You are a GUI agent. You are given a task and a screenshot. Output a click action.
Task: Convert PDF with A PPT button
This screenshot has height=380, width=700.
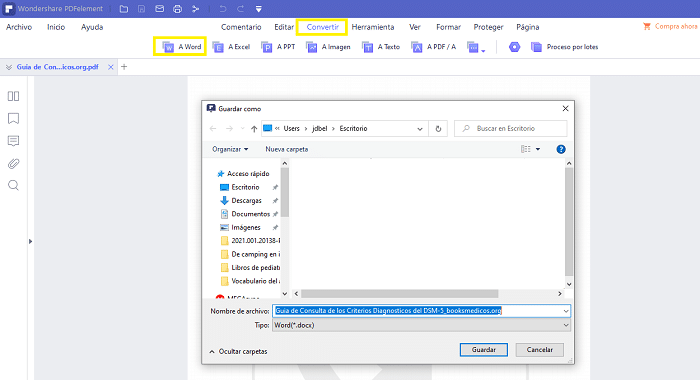[278, 47]
